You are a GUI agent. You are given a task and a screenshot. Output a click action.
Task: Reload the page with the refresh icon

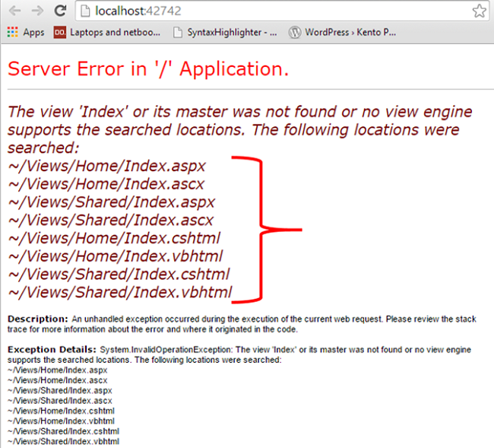[60, 11]
